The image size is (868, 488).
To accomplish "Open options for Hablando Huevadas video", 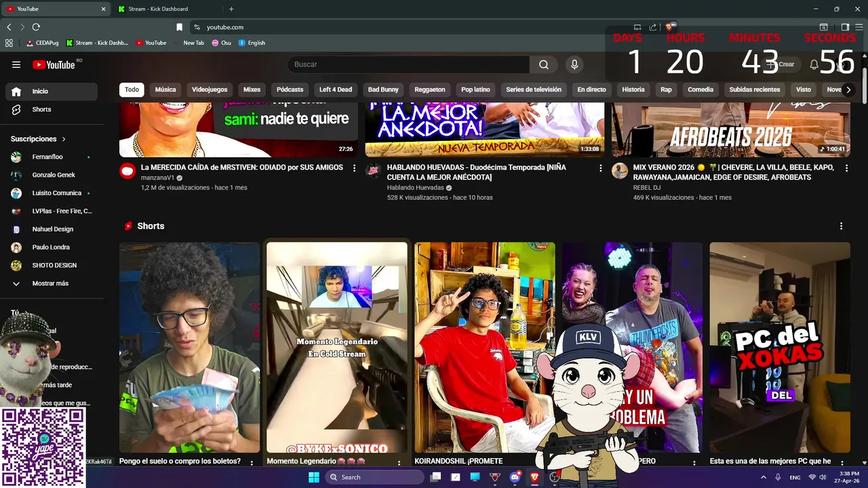I will [x=600, y=168].
